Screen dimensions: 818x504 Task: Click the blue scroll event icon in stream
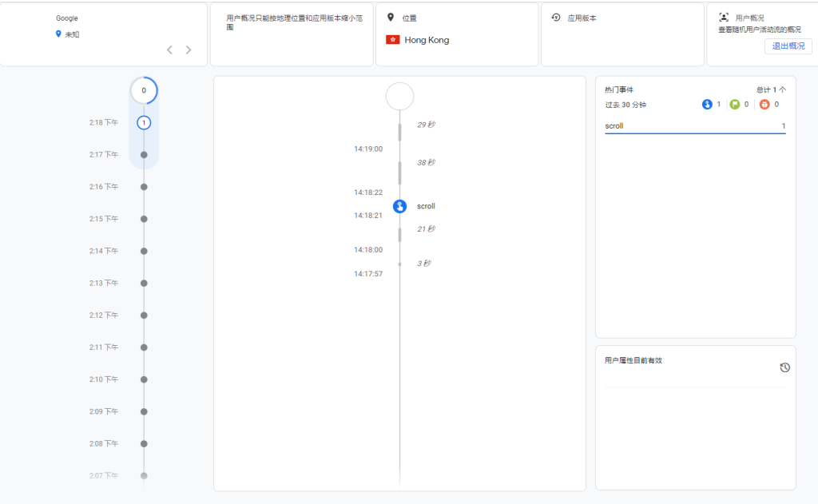[x=400, y=206]
